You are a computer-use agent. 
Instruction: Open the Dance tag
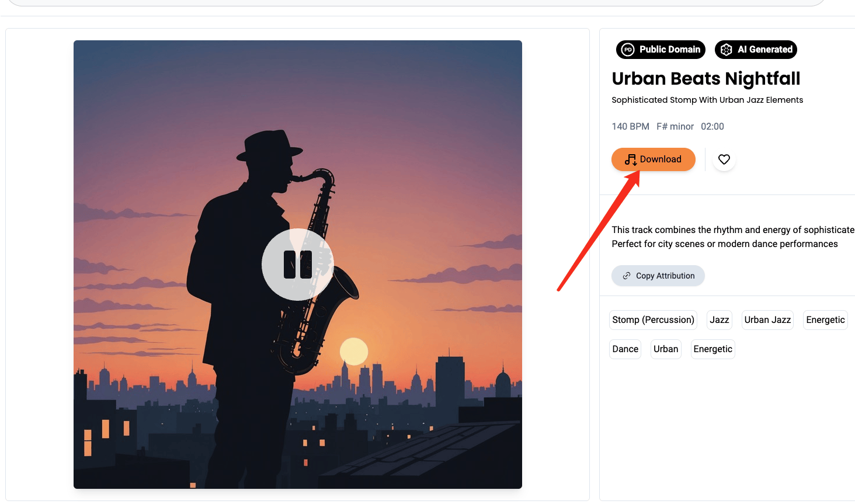click(x=625, y=349)
